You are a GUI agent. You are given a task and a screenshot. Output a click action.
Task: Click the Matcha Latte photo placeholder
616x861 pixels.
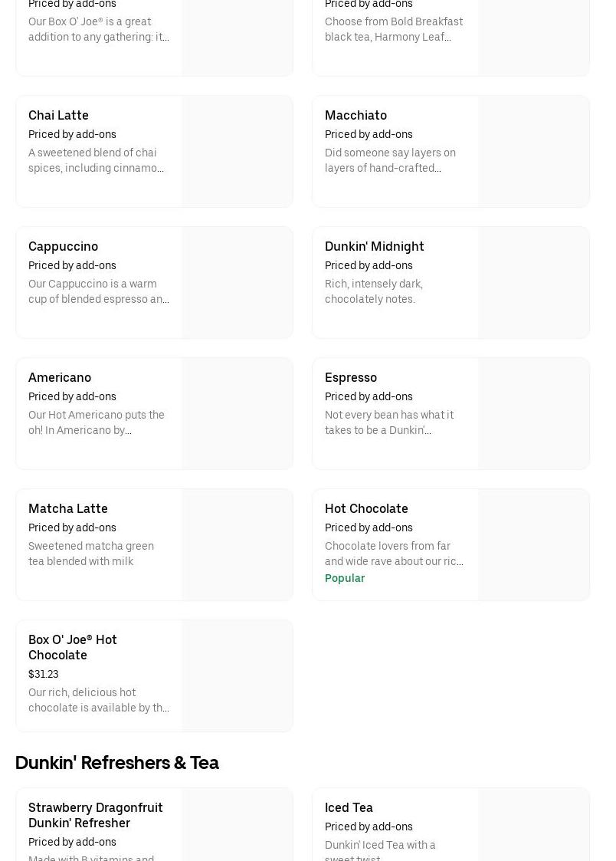point(237,545)
